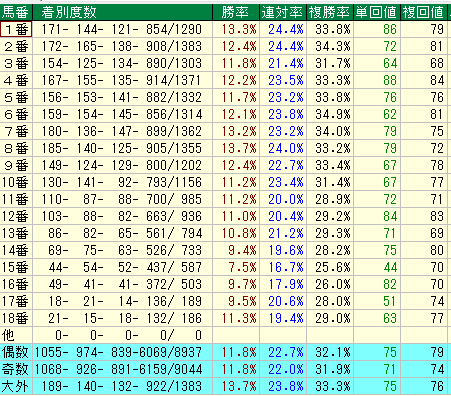Click the 23.5% value in 4番 row
Screen dimensions: 451x396
(x=283, y=80)
